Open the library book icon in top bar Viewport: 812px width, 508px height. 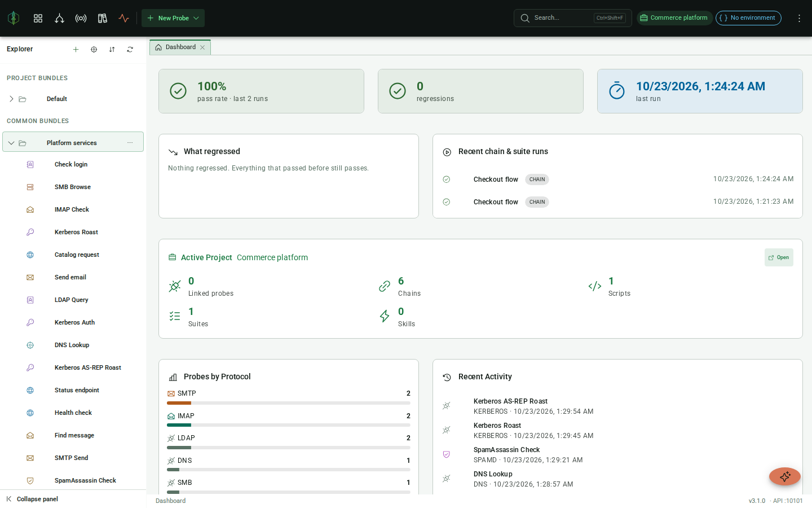(102, 18)
